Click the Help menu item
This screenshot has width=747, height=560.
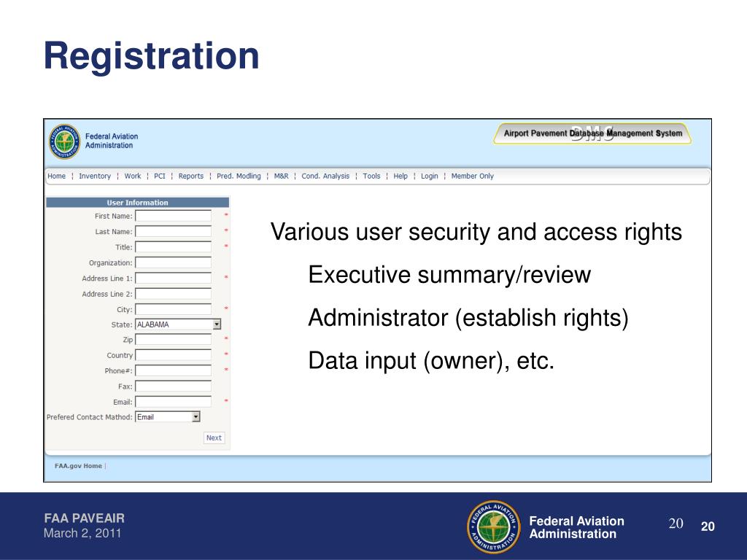(400, 176)
